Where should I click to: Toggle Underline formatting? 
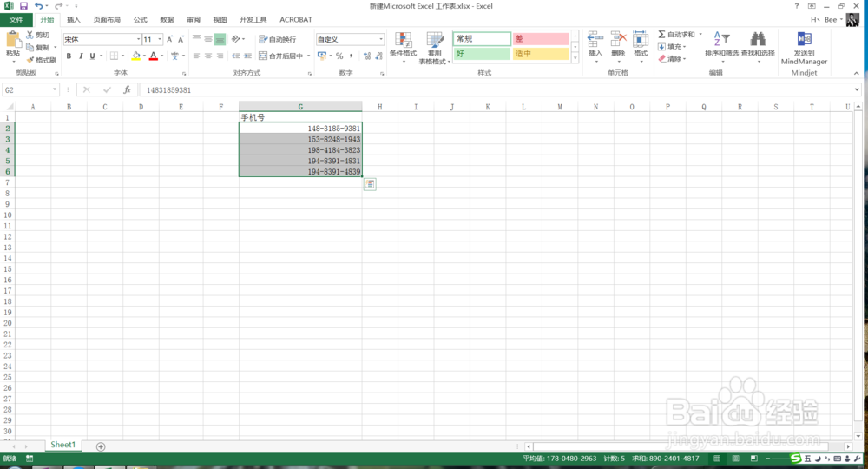(x=93, y=56)
